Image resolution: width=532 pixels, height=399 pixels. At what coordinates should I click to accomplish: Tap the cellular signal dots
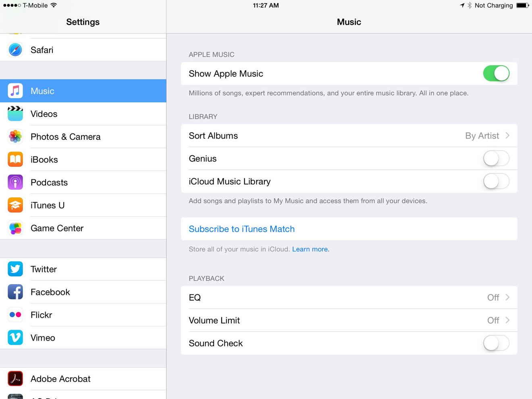(x=12, y=5)
